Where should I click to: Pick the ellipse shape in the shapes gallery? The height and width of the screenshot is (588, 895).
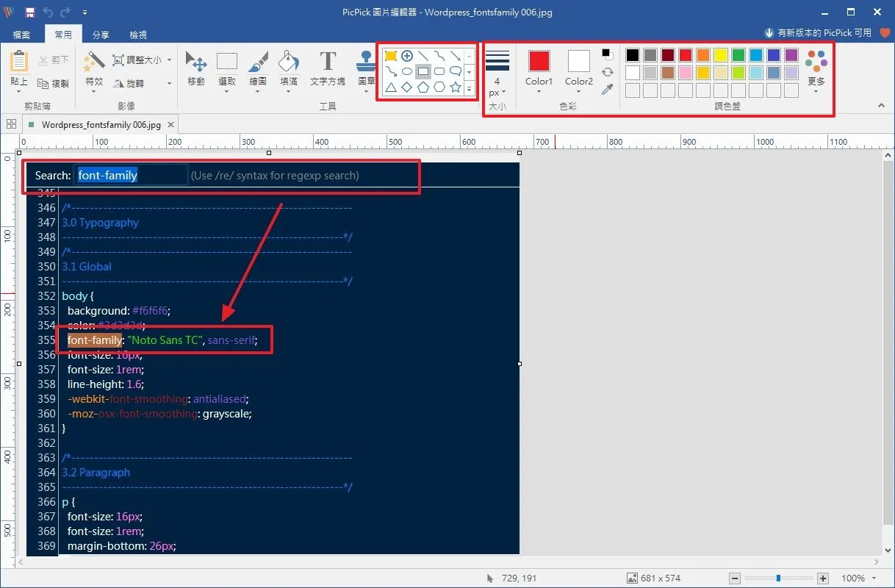pyautogui.click(x=406, y=72)
